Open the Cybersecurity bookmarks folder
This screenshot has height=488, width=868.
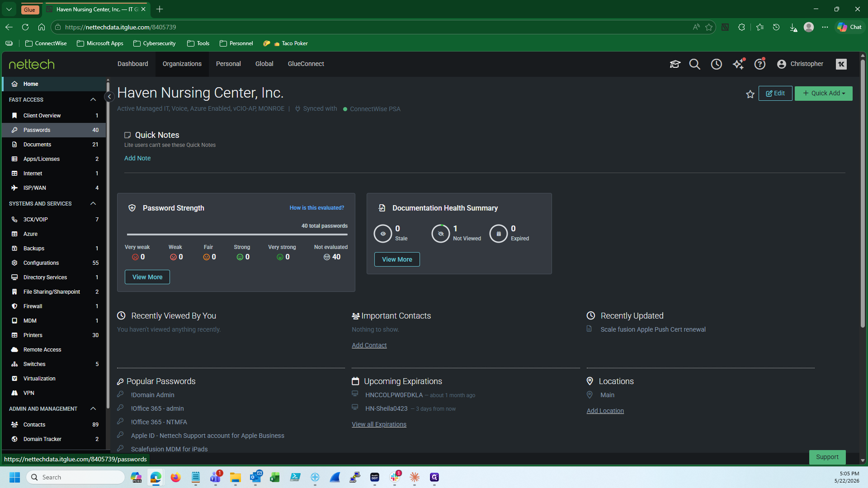pyautogui.click(x=155, y=43)
